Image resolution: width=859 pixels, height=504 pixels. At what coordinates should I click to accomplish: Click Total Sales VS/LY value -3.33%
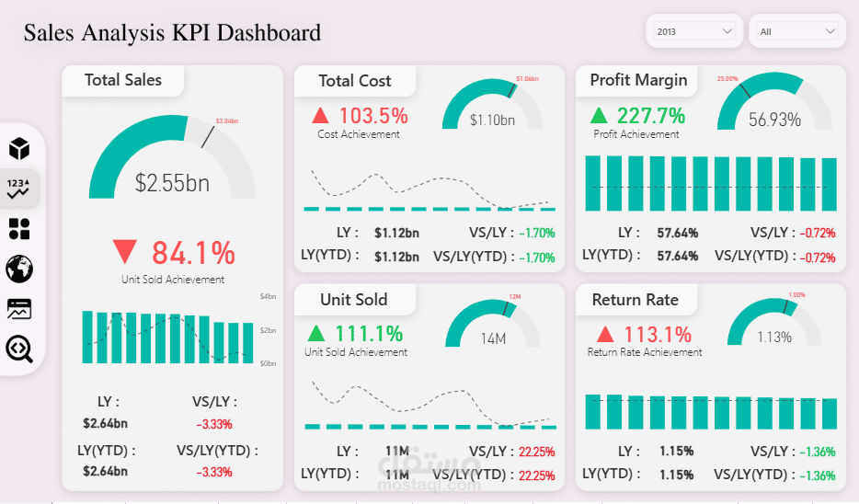[214, 424]
